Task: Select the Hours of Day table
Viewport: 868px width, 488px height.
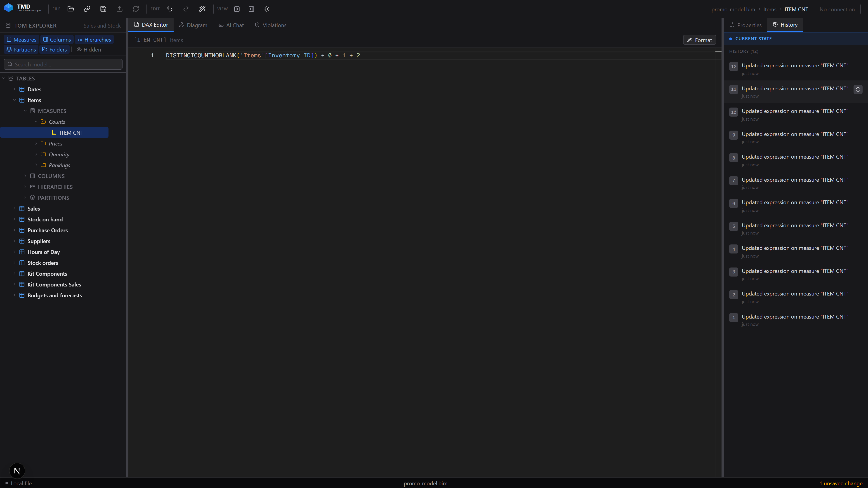Action: point(43,252)
